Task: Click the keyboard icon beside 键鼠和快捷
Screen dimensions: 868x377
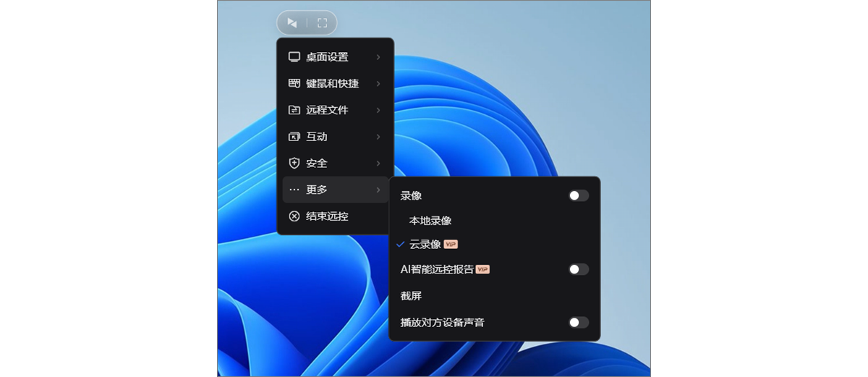Action: point(294,83)
